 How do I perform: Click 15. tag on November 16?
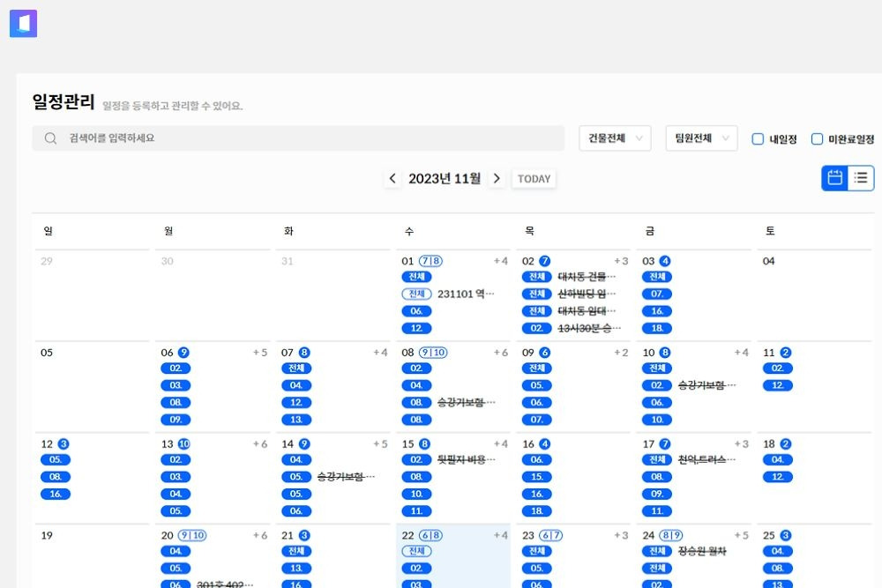point(536,477)
